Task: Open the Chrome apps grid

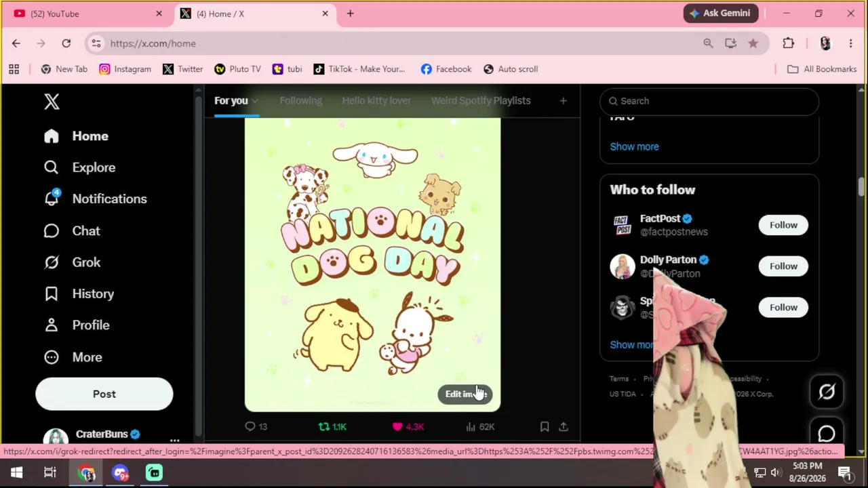Action: point(14,69)
